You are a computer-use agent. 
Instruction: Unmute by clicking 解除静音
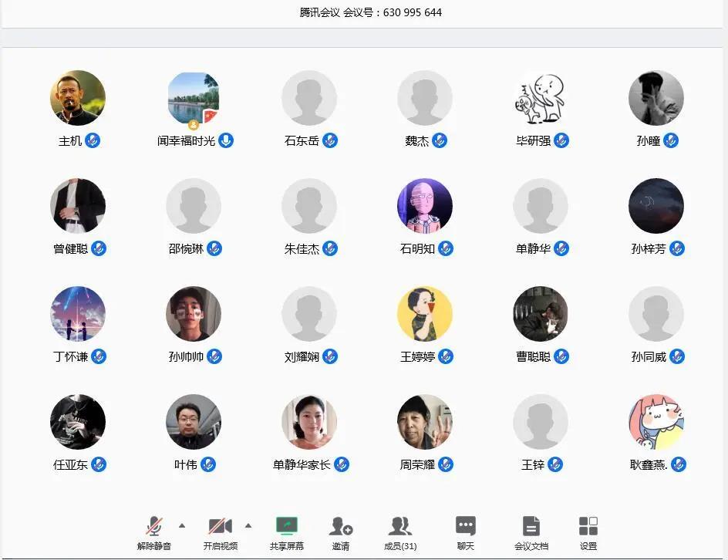[x=152, y=532]
